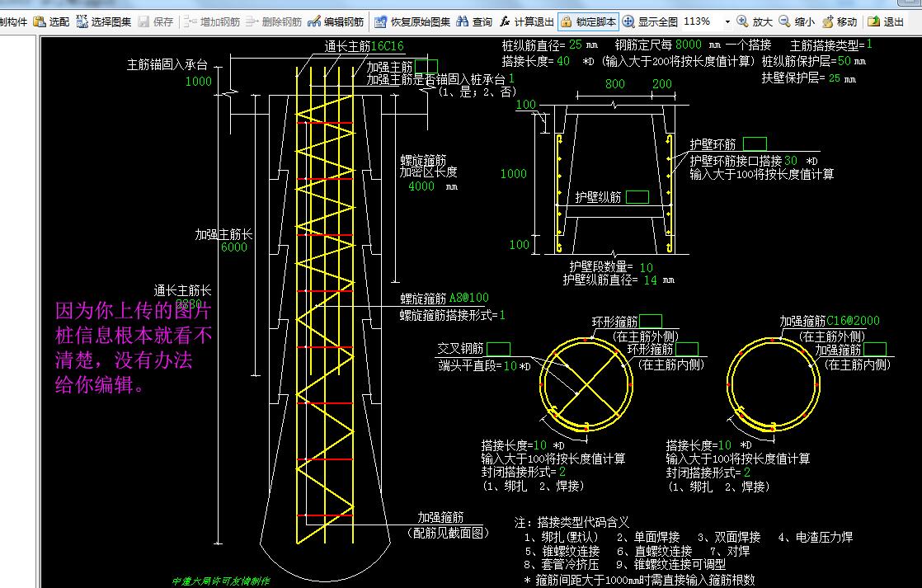
Task: Edit bottom 100 dimension of 护壁 section
Action: (520, 244)
